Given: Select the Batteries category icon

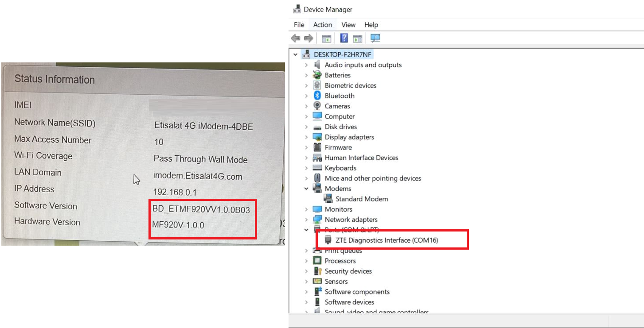Looking at the screenshot, I should [317, 75].
